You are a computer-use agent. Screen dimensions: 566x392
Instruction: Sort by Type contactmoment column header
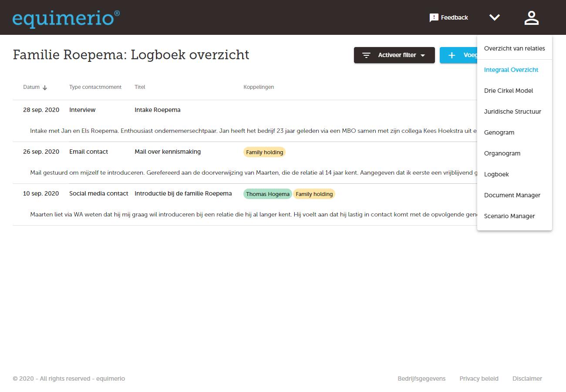point(95,87)
